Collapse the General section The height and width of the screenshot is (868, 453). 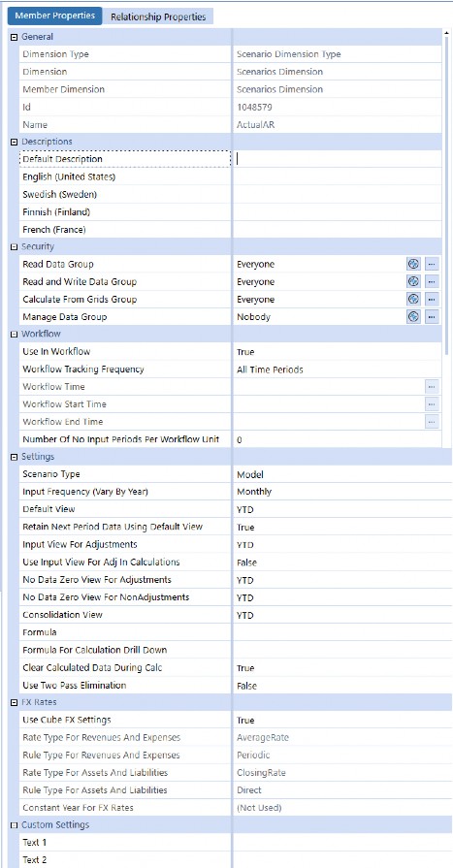tap(15, 37)
